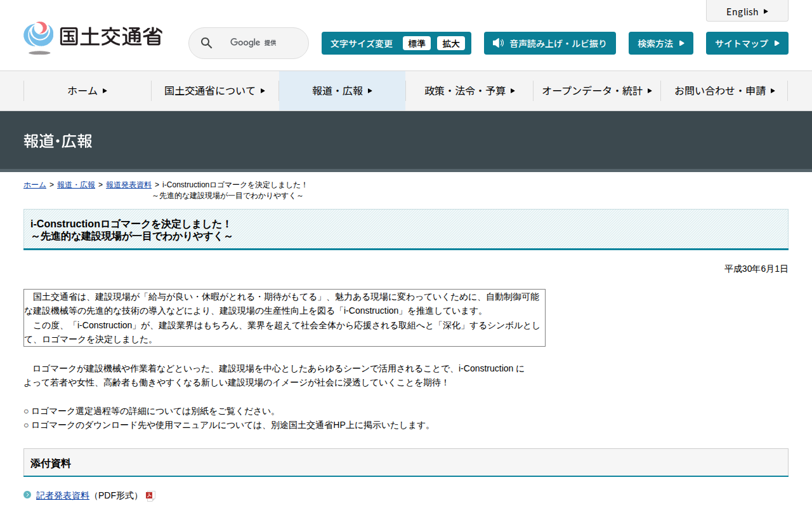Open the 報道・広報 navigation tab
The width and height of the screenshot is (812, 508).
[342, 91]
